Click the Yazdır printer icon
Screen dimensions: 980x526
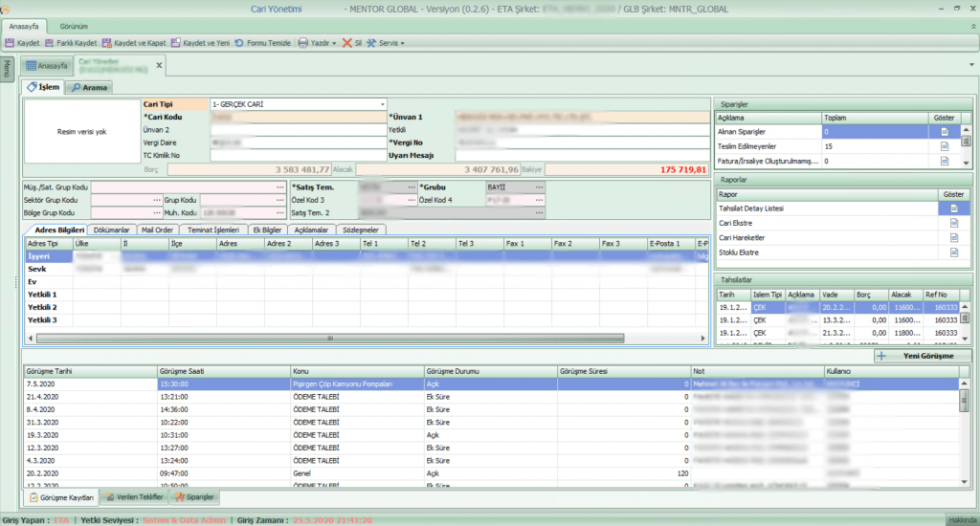303,43
